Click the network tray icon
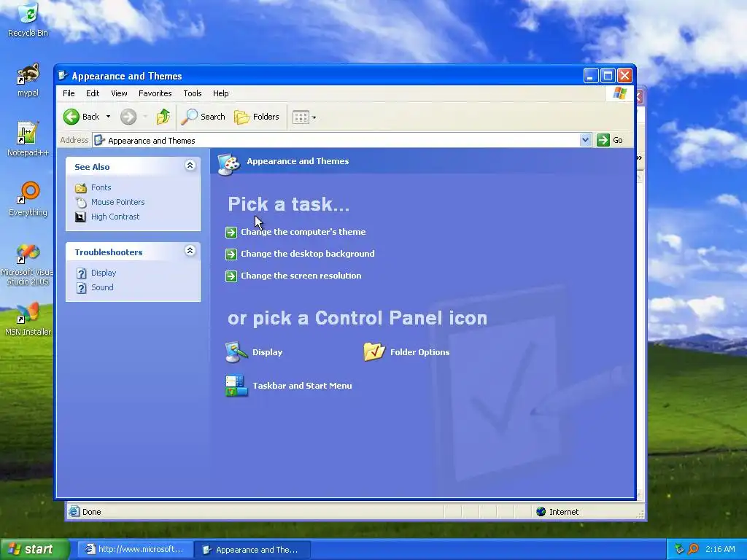The width and height of the screenshot is (747, 560). [679, 550]
